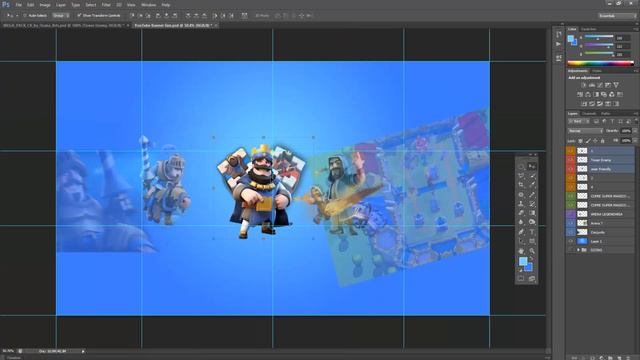
Task: Open the layer filter Kind dropdown
Action: coord(579,121)
